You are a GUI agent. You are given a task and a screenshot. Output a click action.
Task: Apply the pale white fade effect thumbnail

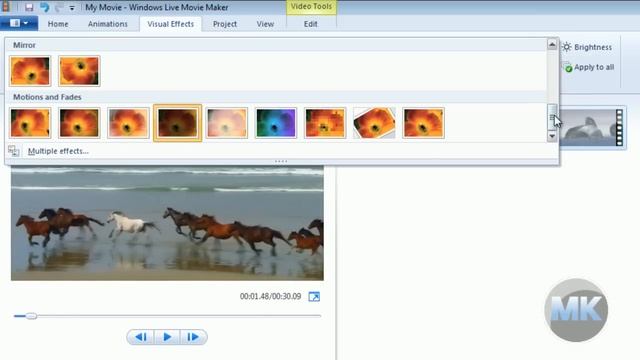(x=227, y=123)
